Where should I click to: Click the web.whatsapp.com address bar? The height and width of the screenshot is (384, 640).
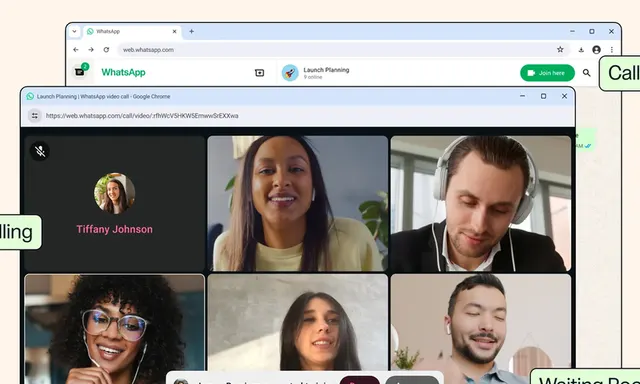click(343, 49)
